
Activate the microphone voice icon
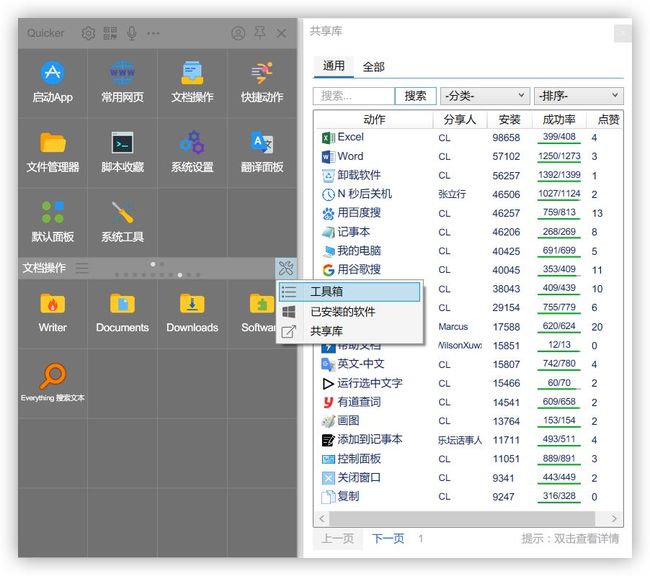pos(132,33)
